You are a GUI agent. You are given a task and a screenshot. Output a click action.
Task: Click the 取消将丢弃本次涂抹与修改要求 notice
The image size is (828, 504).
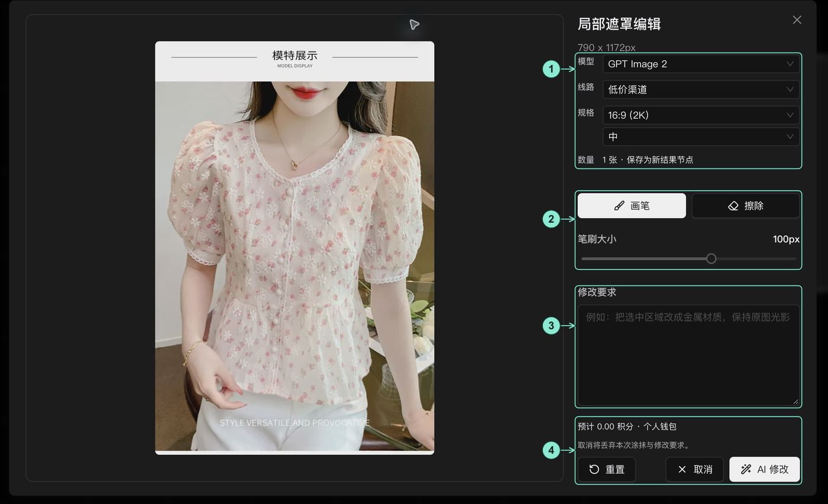(634, 445)
